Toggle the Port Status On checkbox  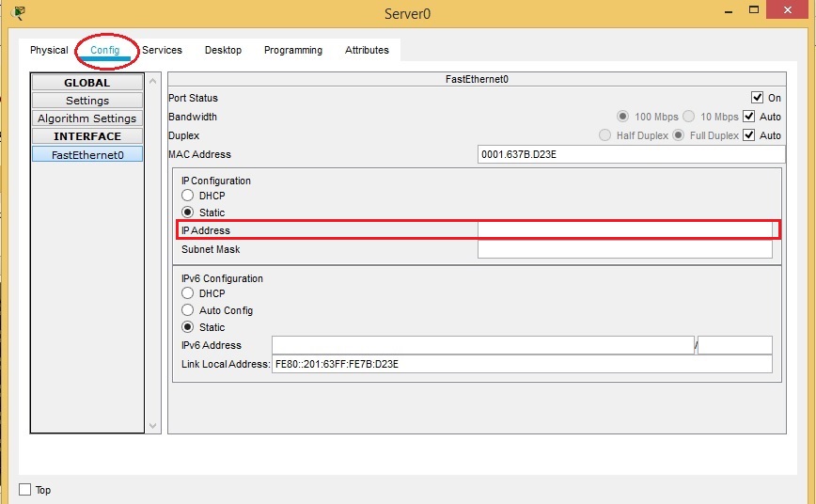[x=757, y=98]
